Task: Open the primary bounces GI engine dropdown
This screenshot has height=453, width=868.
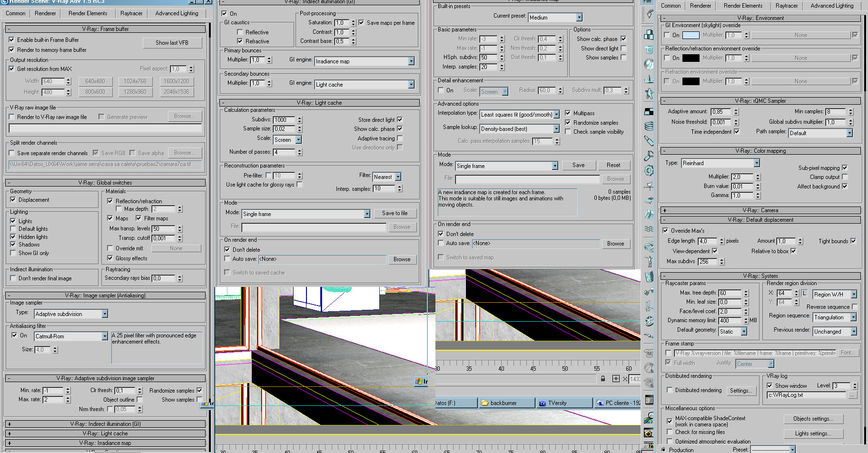Action: coord(365,61)
